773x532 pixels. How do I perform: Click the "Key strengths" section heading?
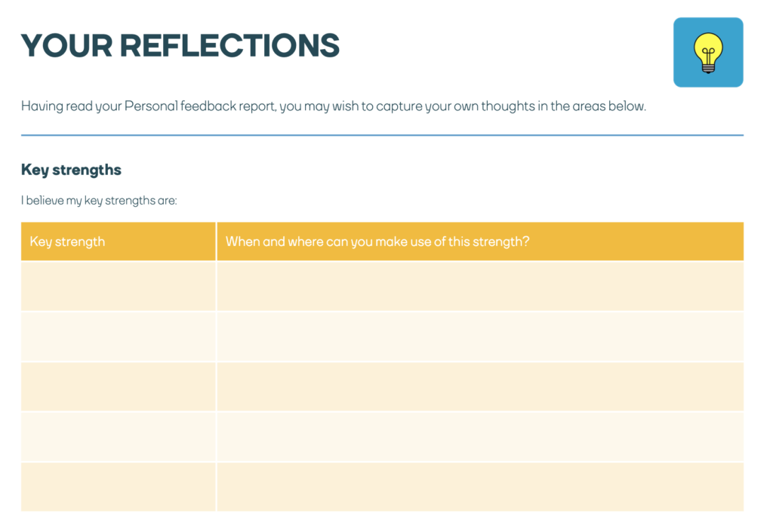pyautogui.click(x=71, y=170)
